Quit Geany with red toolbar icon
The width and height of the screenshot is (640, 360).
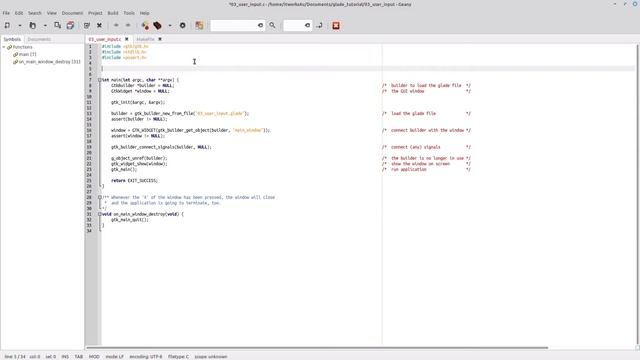(336, 25)
